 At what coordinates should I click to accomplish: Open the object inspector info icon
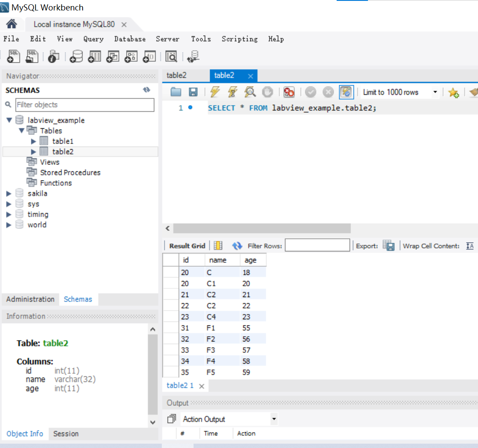tap(53, 57)
